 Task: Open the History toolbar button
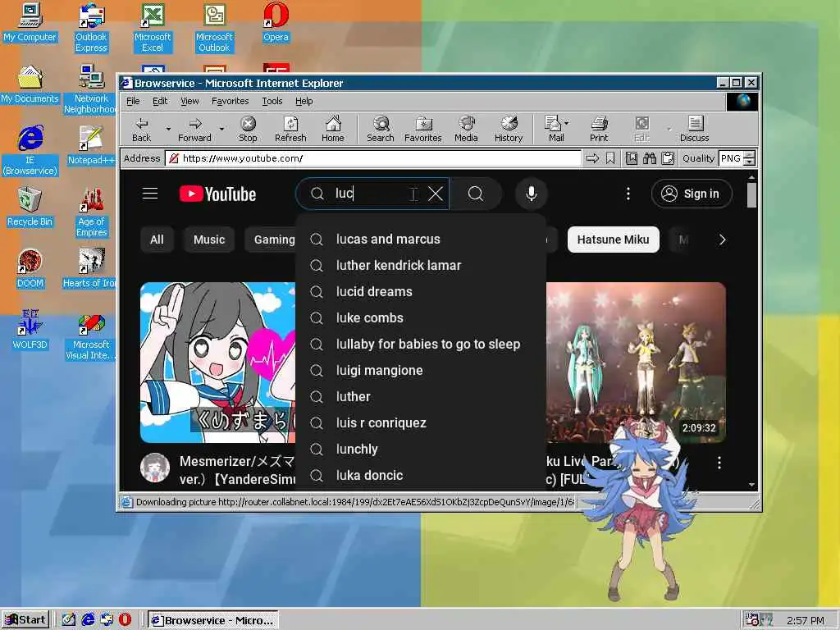pyautogui.click(x=509, y=129)
